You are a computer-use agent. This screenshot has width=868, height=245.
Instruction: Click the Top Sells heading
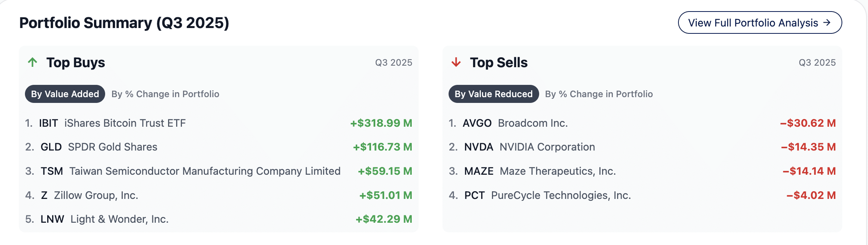click(498, 63)
